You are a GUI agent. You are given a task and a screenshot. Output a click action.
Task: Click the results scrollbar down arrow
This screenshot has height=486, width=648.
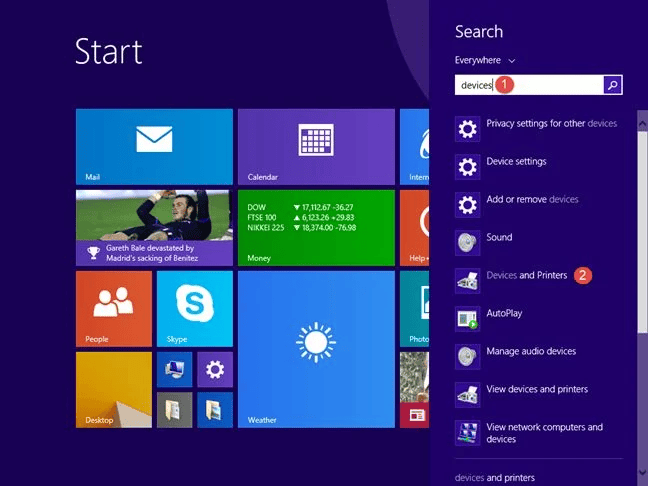coord(642,472)
